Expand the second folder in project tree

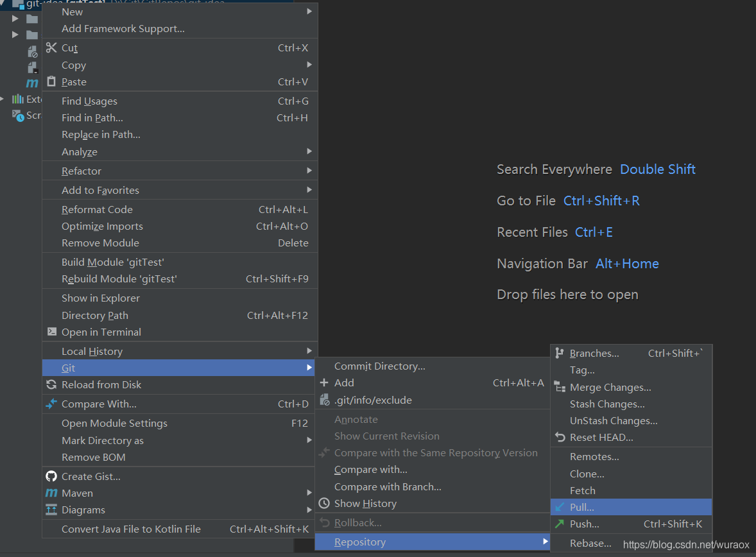pos(15,35)
